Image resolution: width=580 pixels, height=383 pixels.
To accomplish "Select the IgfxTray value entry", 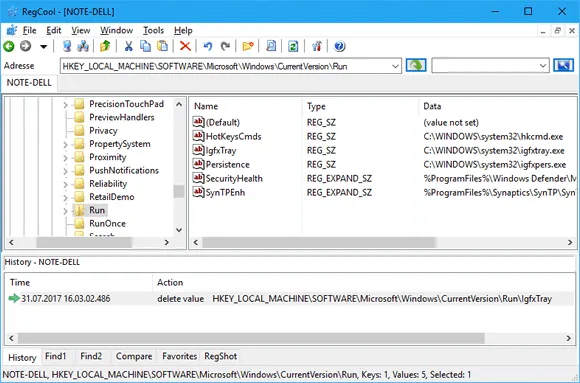I will point(220,150).
